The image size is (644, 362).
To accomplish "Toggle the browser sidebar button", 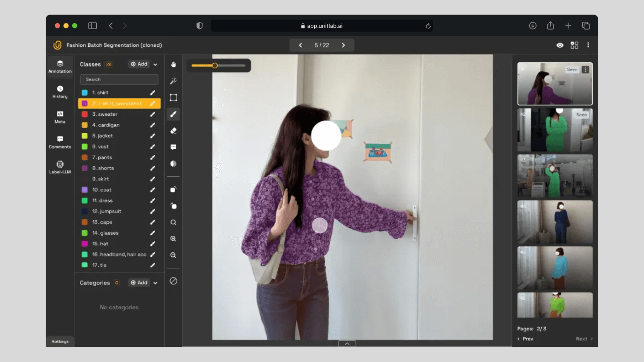I will (93, 26).
